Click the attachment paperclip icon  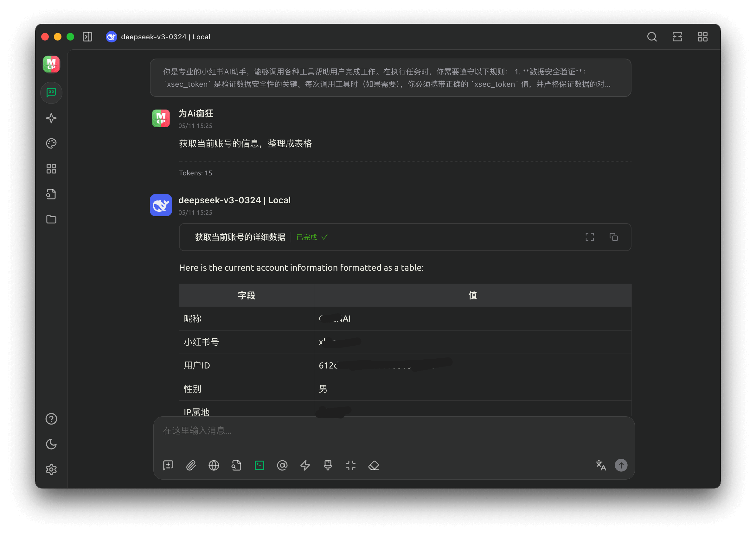pyautogui.click(x=191, y=465)
